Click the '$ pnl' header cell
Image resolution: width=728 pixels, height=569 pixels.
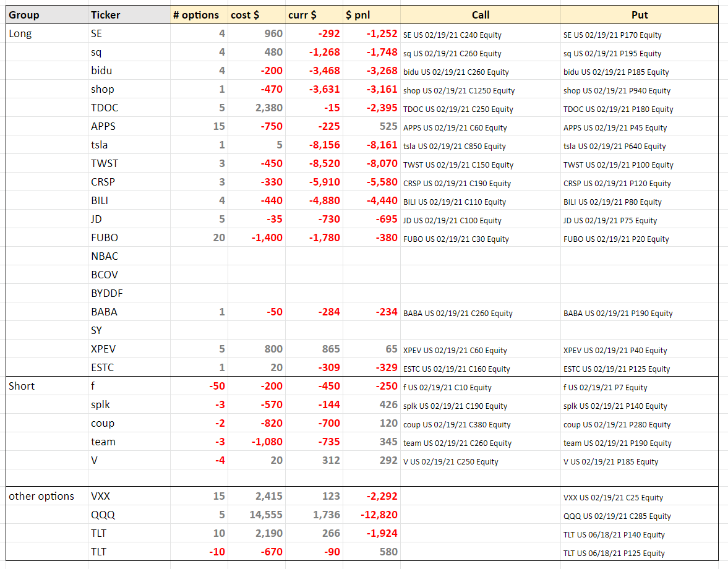pyautogui.click(x=372, y=15)
